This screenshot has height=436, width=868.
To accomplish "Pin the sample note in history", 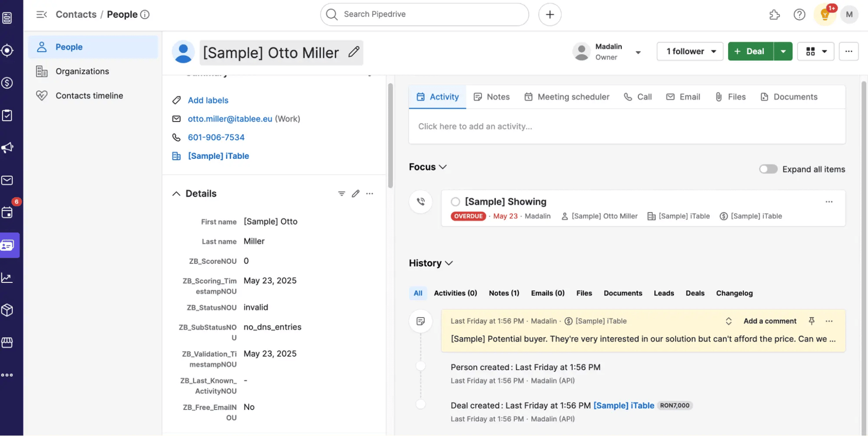I will (811, 321).
